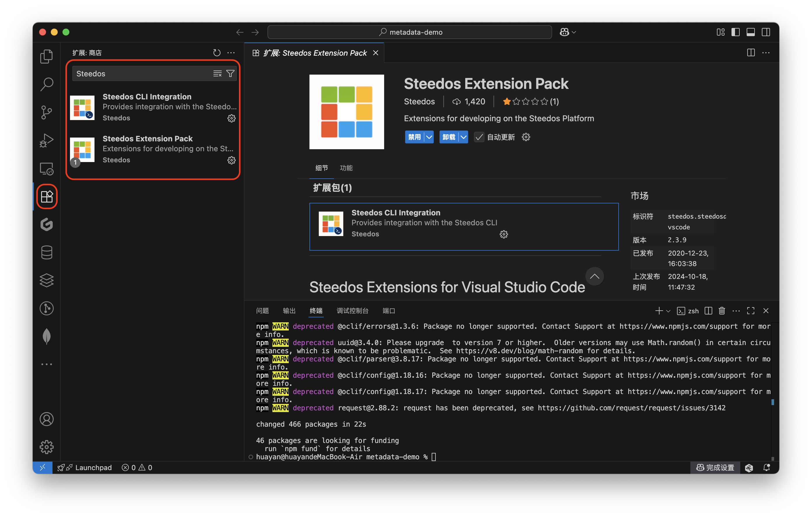The width and height of the screenshot is (812, 517).
Task: Show additional views ellipsis in activity bar
Action: [47, 364]
